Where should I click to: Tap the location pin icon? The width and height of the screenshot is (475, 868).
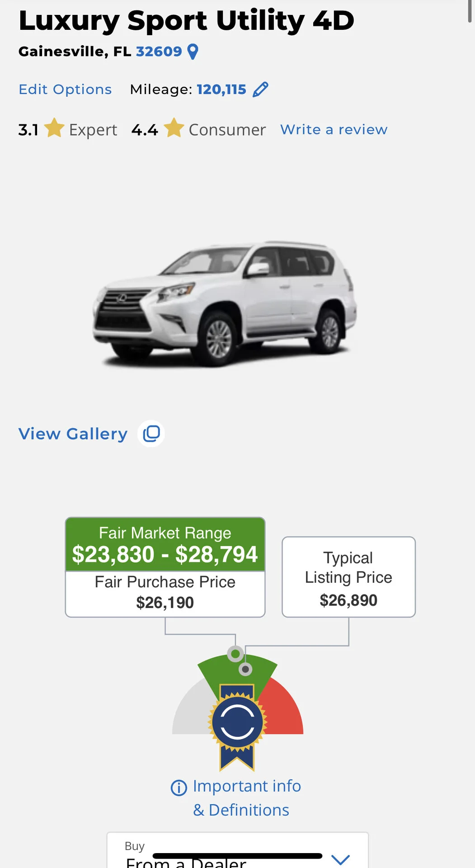(x=193, y=52)
